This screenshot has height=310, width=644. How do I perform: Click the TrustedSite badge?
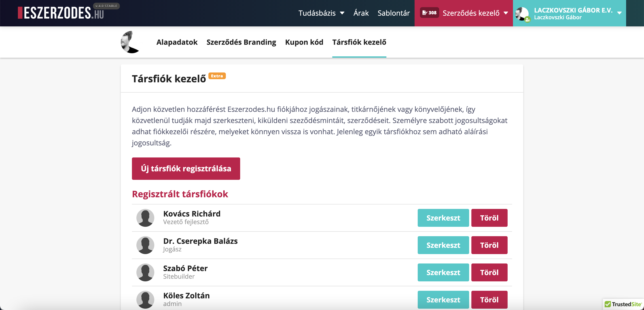623,304
